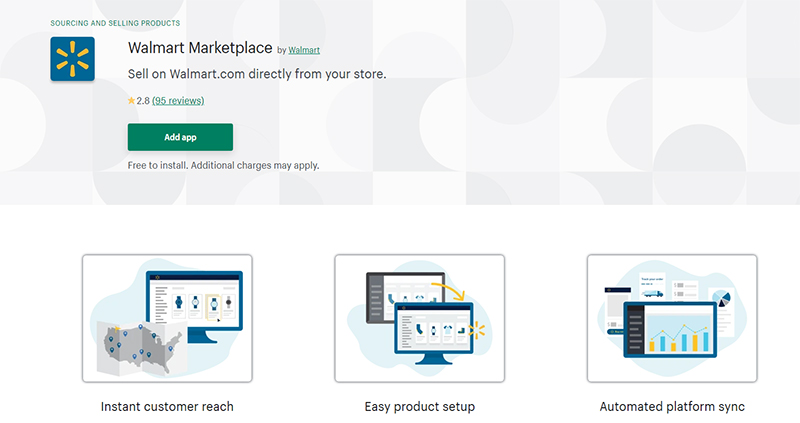800x423 pixels.
Task: View the Automated platform sync image
Action: tap(672, 318)
